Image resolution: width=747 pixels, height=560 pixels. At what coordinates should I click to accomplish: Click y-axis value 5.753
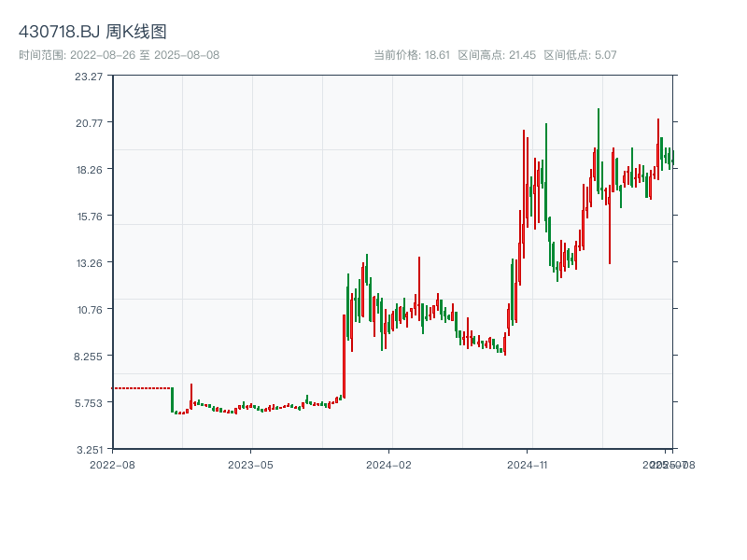pyautogui.click(x=88, y=403)
